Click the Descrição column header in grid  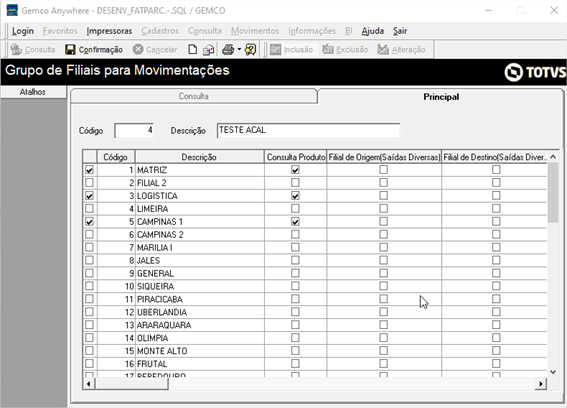pos(199,157)
